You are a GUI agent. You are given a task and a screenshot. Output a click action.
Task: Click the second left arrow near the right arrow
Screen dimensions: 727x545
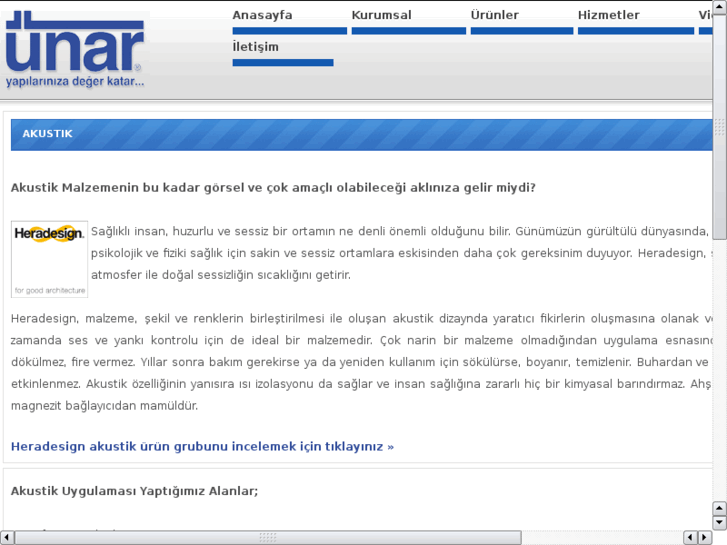(x=690, y=537)
